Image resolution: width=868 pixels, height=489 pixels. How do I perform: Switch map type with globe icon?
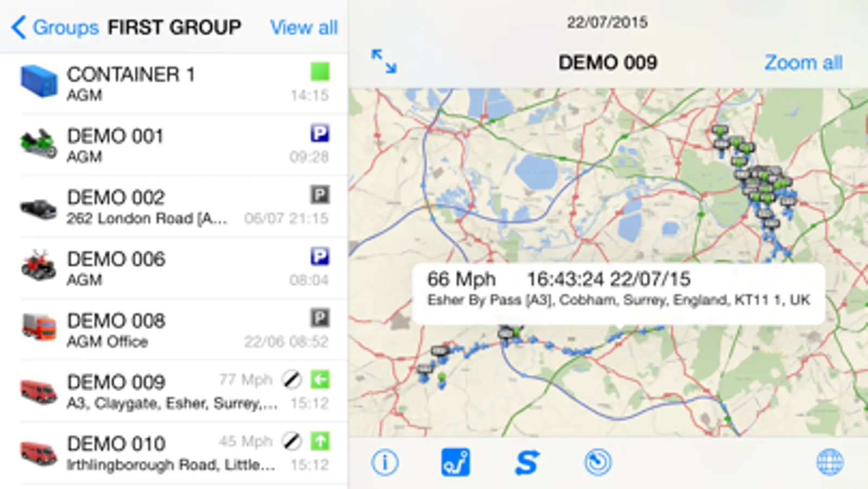(830, 463)
